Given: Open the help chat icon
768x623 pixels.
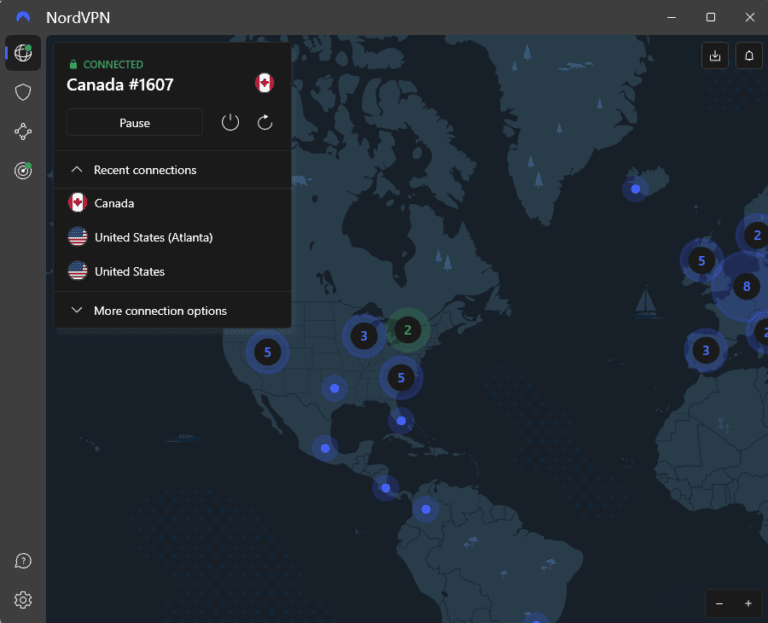Looking at the screenshot, I should click(23, 561).
